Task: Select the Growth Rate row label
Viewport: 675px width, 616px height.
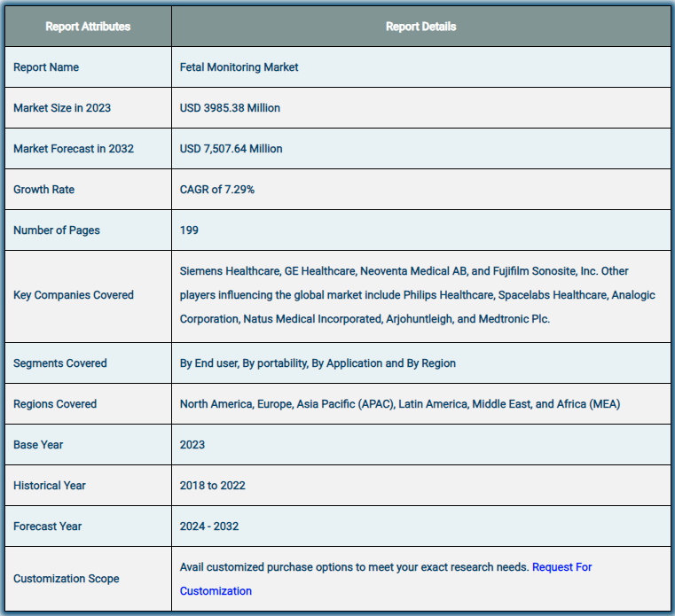Action: (44, 190)
